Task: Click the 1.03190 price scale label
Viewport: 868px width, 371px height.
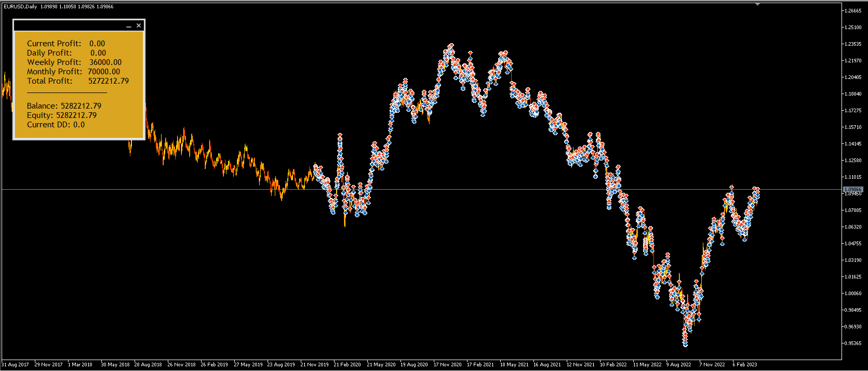Action: pos(853,260)
